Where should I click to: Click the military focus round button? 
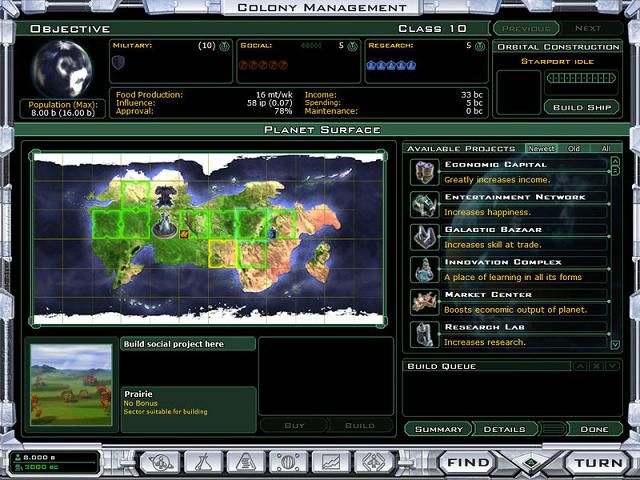pyautogui.click(x=223, y=45)
